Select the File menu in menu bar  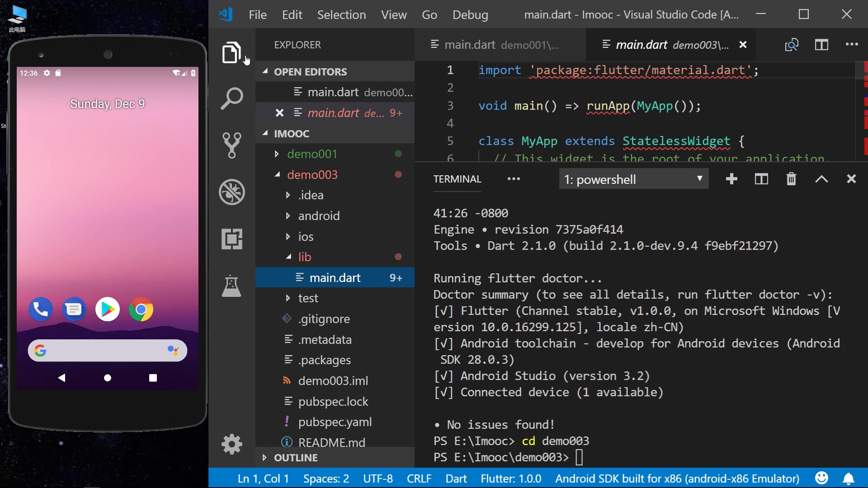click(x=258, y=14)
